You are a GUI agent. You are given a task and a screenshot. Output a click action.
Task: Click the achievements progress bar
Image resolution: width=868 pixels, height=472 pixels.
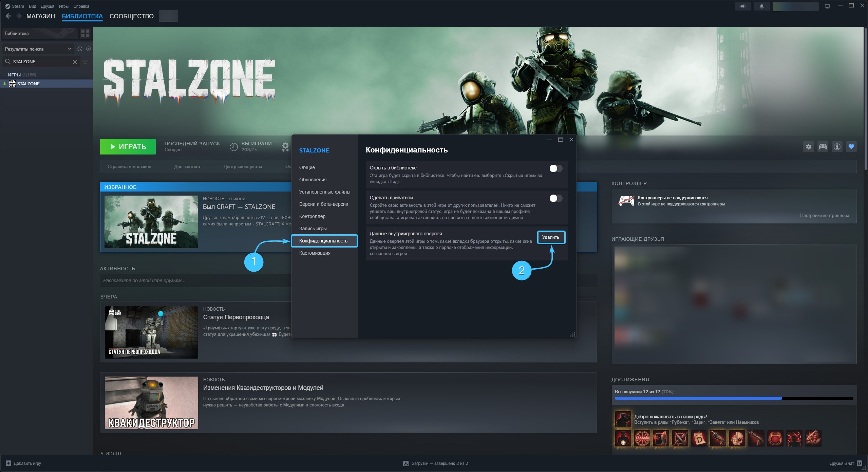[x=734, y=398]
